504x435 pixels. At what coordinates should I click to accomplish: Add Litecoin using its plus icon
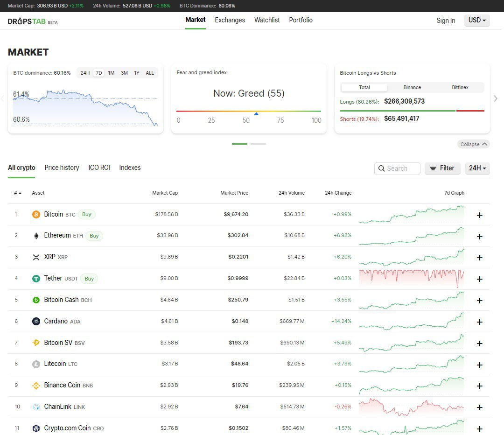(x=480, y=365)
